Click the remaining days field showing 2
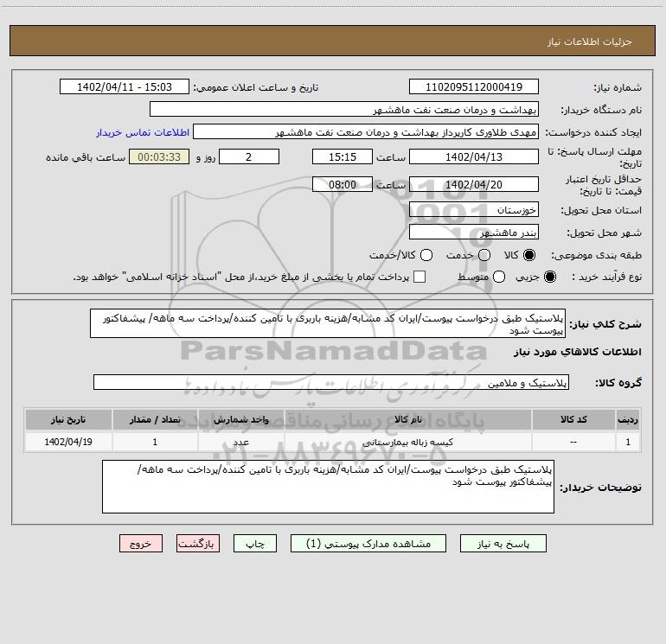This screenshot has width=666, height=644. coord(249,156)
